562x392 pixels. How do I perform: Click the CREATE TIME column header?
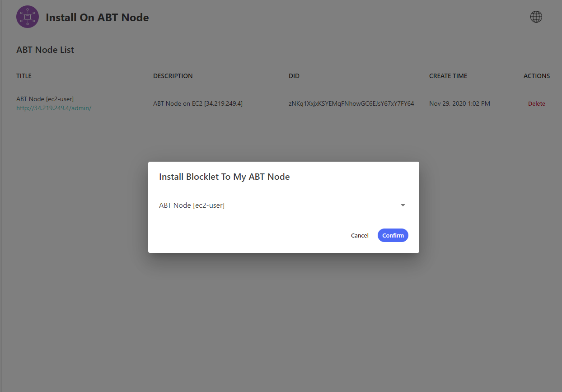click(x=448, y=76)
